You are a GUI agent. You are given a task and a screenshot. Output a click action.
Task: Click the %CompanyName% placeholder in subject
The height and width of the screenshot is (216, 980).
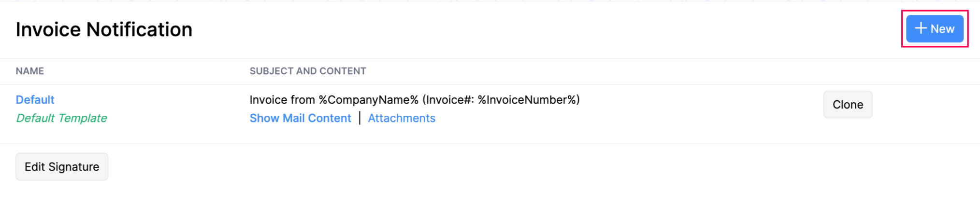pyautogui.click(x=368, y=100)
